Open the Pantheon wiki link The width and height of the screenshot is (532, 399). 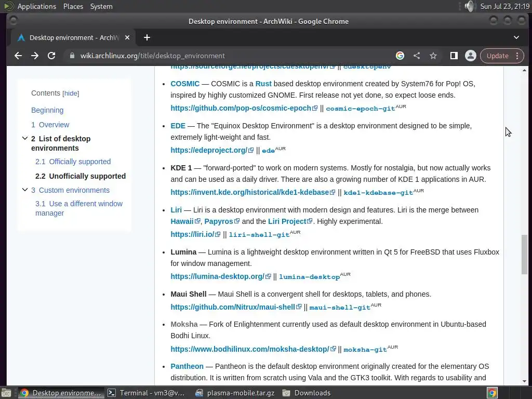187,366
